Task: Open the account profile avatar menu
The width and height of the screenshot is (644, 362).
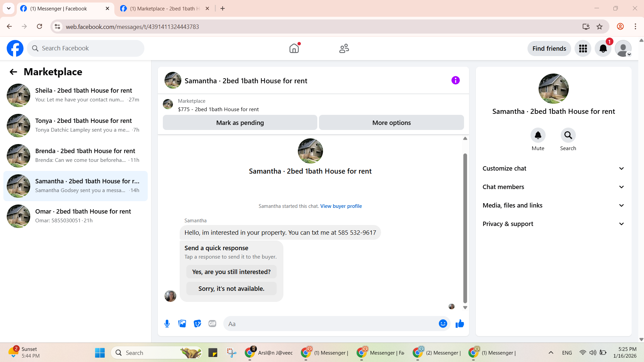Action: 623,49
